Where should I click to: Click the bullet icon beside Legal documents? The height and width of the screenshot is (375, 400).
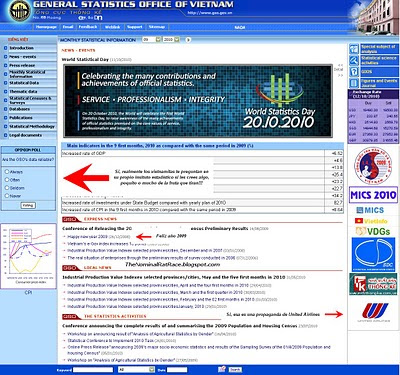pyautogui.click(x=5, y=135)
